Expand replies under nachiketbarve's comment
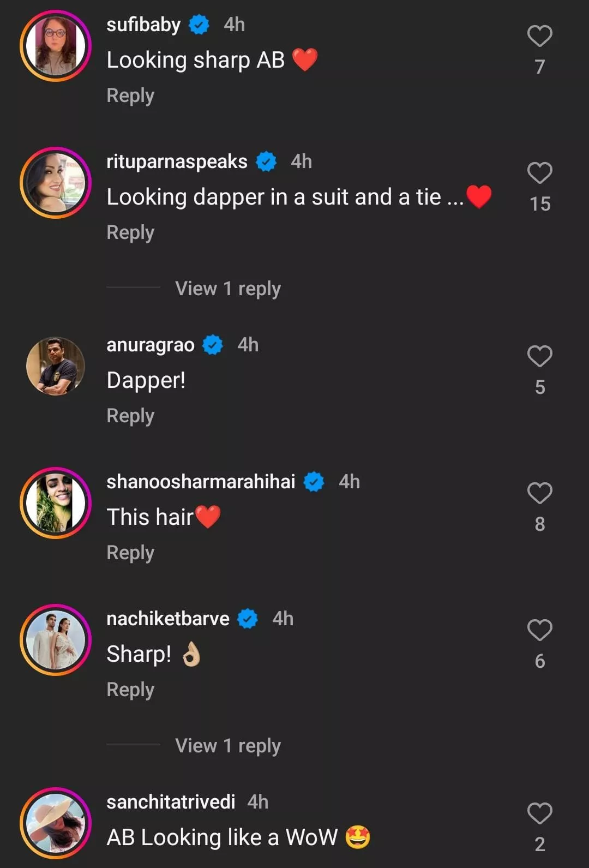This screenshot has height=868, width=589. click(x=227, y=745)
